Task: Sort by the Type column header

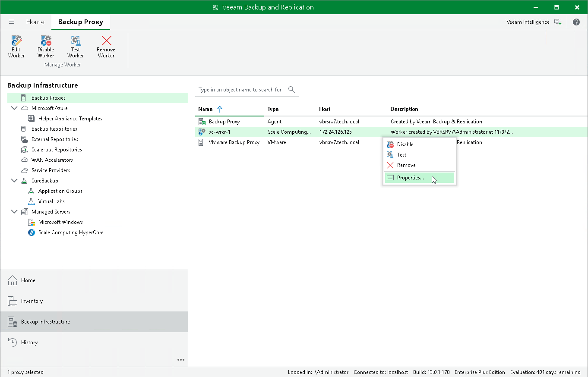Action: 273,109
